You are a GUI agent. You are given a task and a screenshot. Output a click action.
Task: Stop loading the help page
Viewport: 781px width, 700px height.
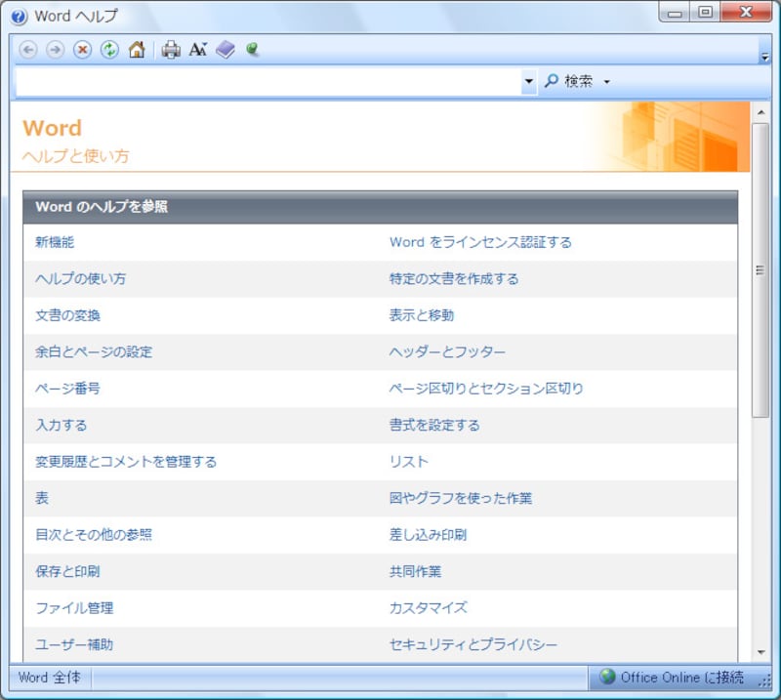82,50
